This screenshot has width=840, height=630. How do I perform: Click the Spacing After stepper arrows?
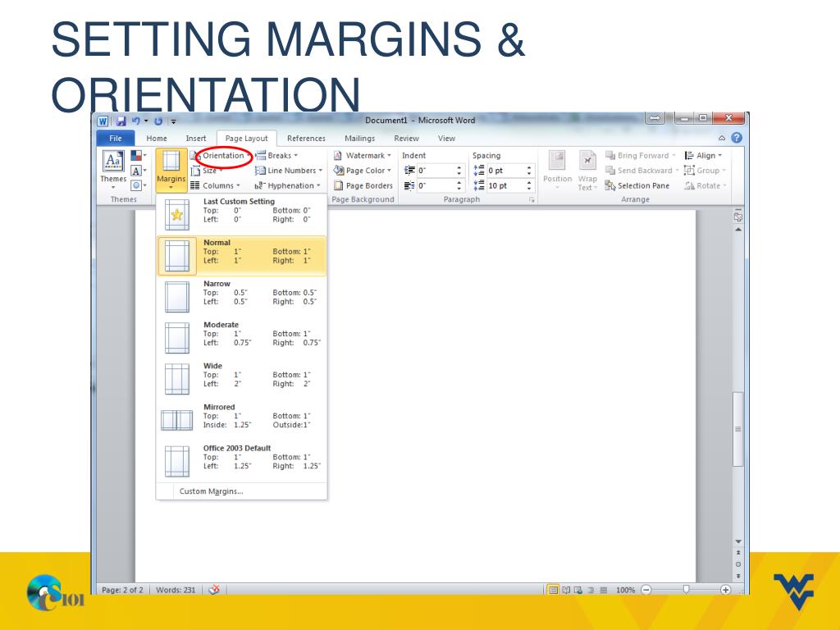pyautogui.click(x=529, y=185)
